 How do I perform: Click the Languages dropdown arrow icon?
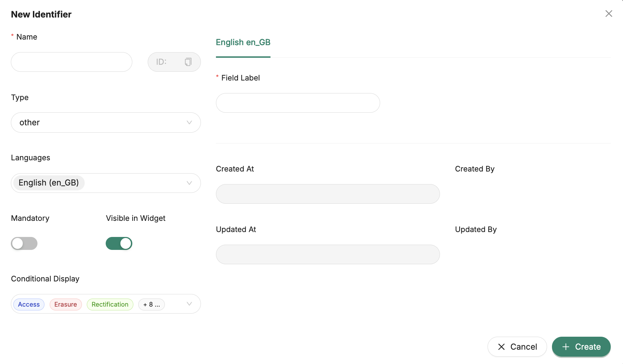(189, 183)
